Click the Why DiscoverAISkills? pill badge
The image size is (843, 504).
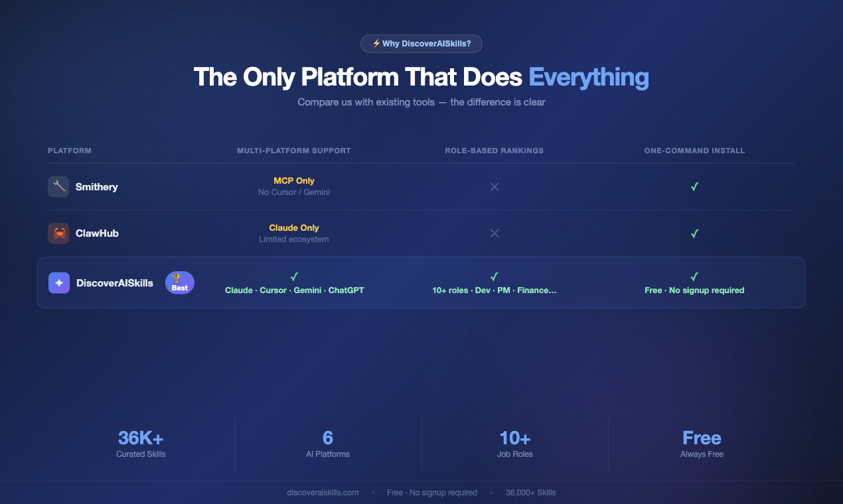coord(421,44)
